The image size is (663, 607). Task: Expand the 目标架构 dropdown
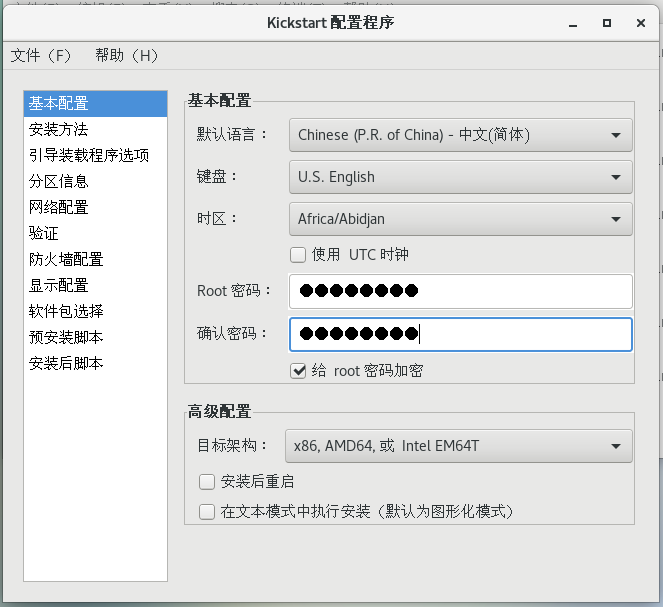pos(459,446)
